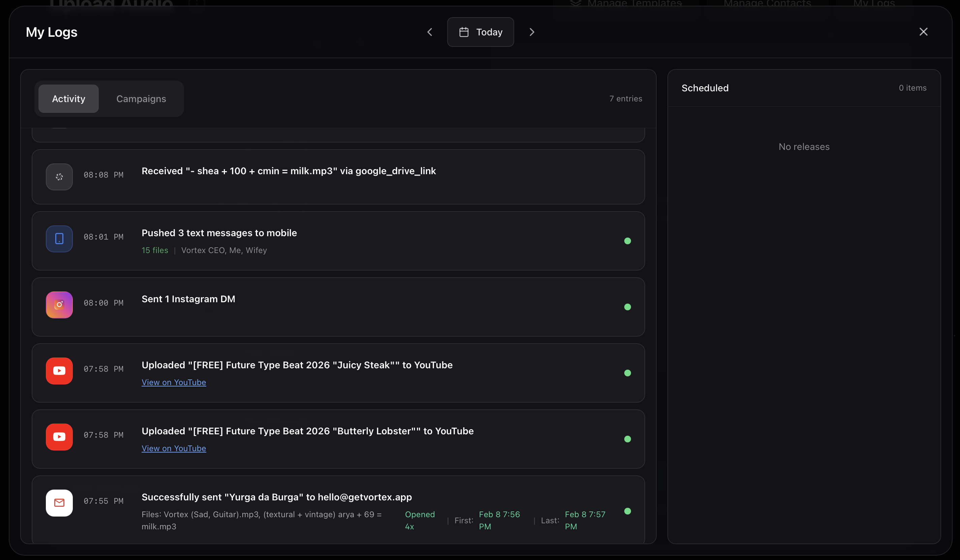
Task: Select the '15 files' label
Action: [x=155, y=250]
